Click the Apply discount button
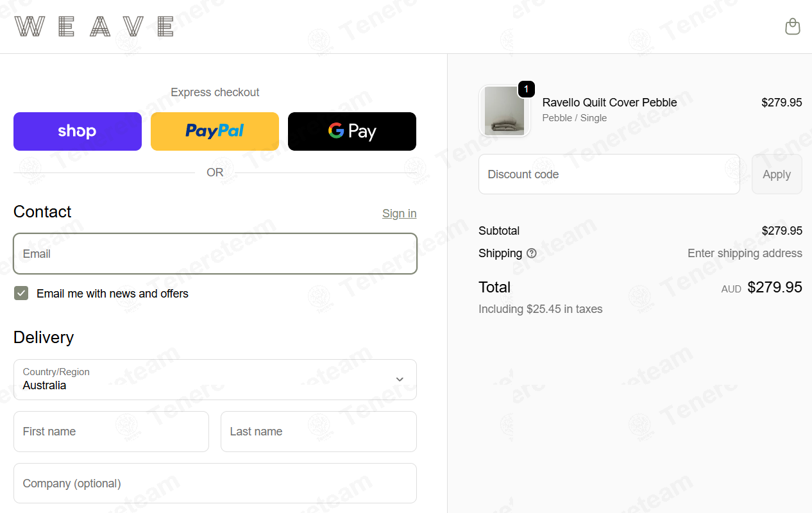Screen dimensions: 812x513 point(777,174)
